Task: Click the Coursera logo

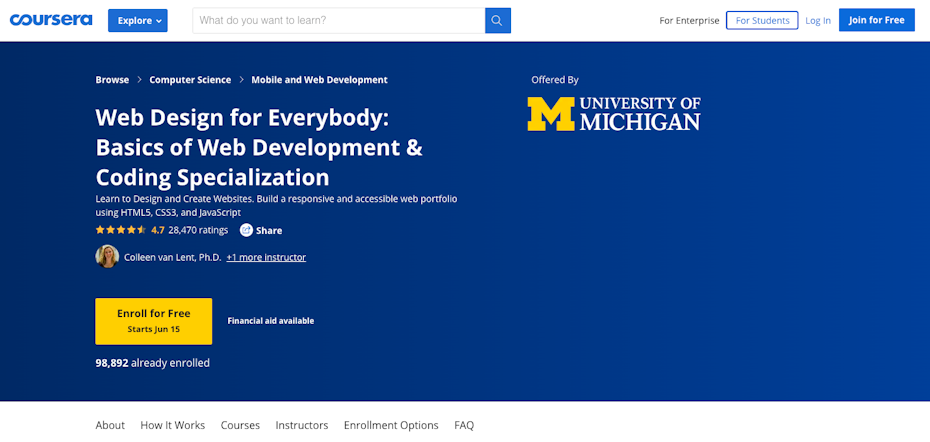Action: [x=52, y=20]
